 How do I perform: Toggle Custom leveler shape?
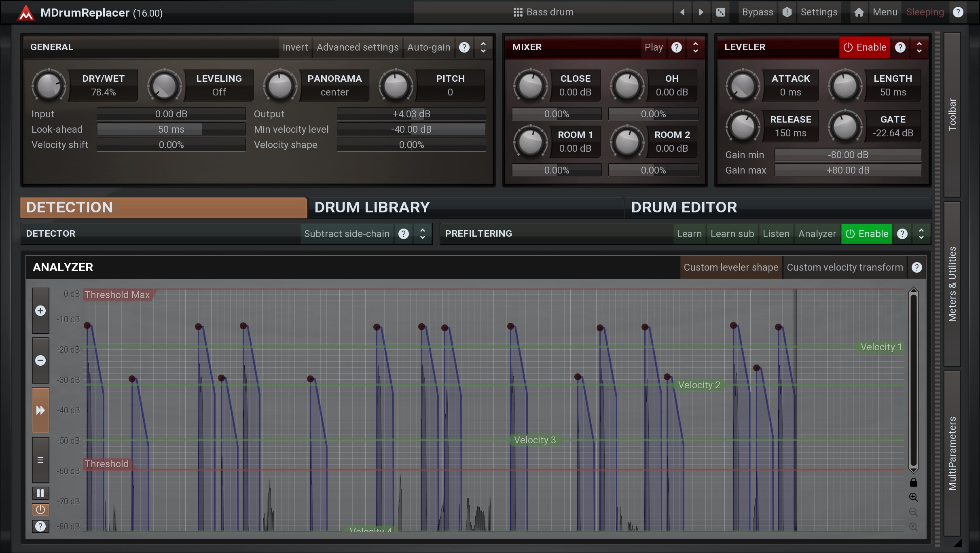[731, 267]
